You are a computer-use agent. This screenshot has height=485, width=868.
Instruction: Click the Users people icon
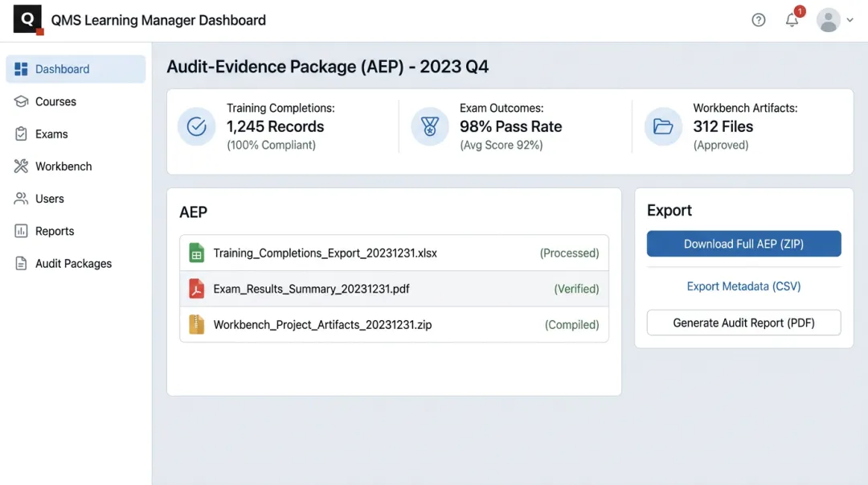click(x=21, y=199)
